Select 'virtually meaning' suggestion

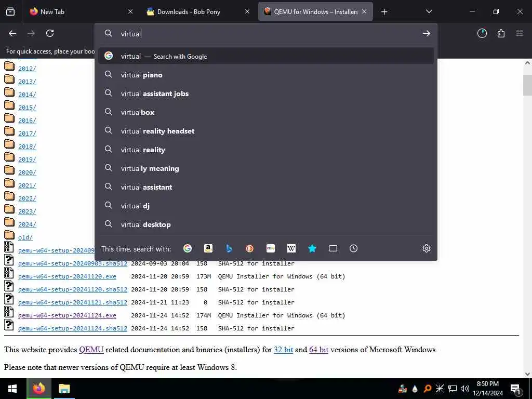(x=265, y=168)
